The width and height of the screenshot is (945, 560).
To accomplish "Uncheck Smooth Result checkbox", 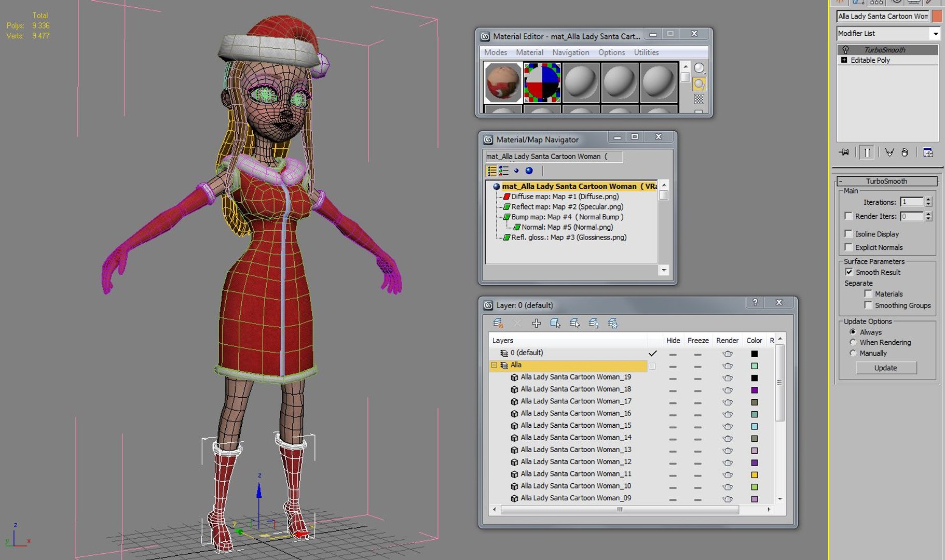I will click(x=848, y=272).
